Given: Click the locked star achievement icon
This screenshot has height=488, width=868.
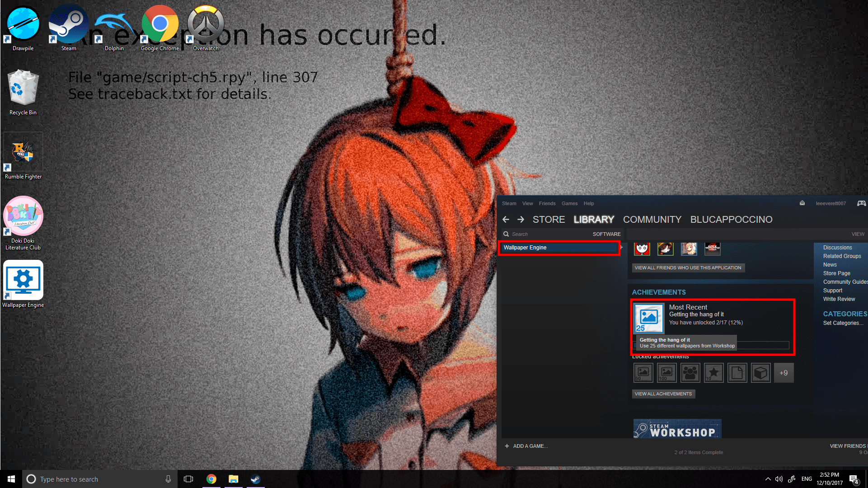Looking at the screenshot, I should pyautogui.click(x=713, y=373).
